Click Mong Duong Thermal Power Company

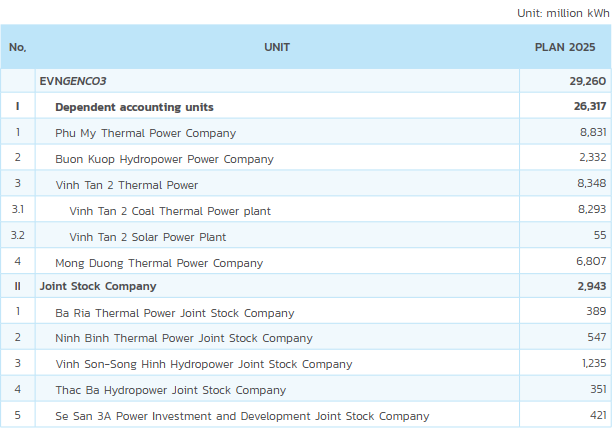click(x=159, y=263)
